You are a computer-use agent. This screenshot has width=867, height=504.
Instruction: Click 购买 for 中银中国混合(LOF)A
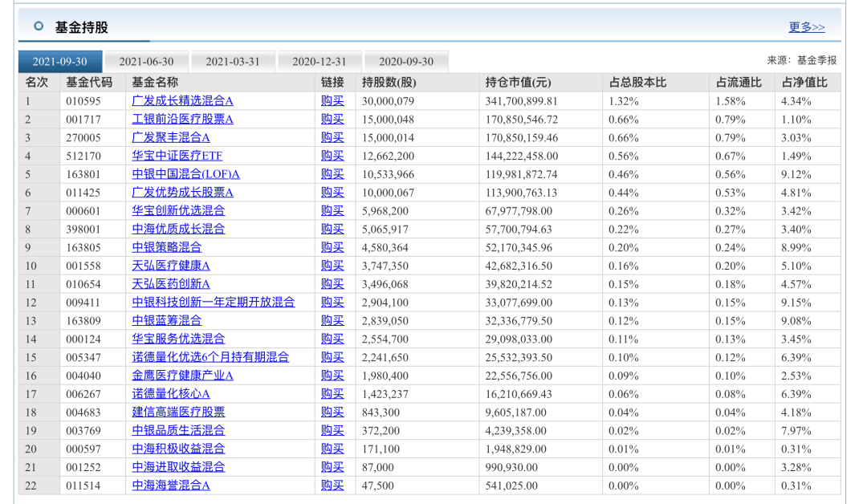pos(332,174)
